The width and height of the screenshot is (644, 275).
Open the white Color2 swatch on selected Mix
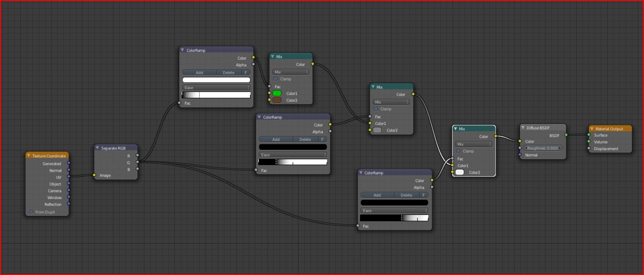(x=460, y=172)
